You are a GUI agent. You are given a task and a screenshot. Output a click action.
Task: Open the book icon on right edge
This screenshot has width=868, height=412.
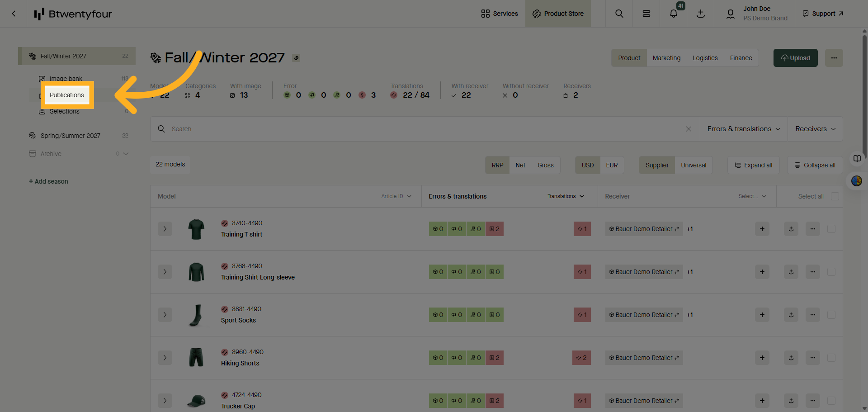point(857,158)
